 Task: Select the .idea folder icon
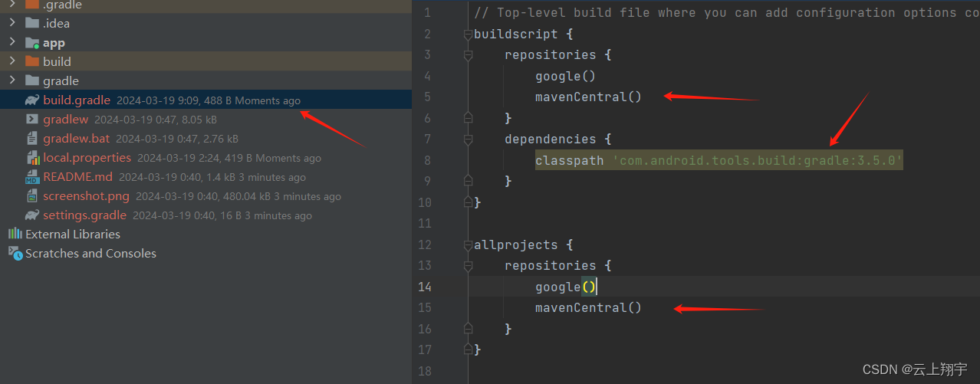click(x=31, y=23)
